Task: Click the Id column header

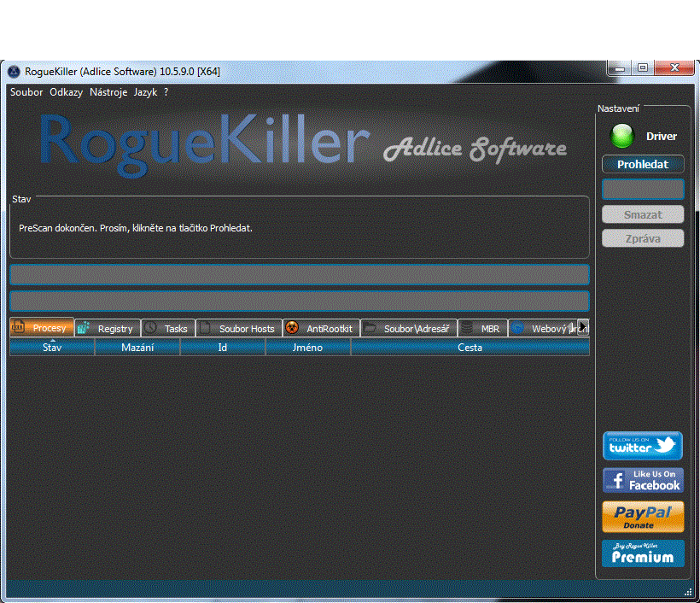Action: [223, 348]
